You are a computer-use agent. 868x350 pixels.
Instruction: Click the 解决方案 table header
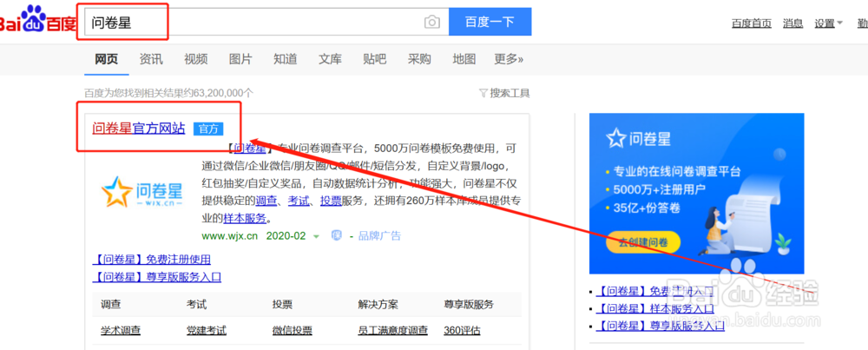point(378,305)
